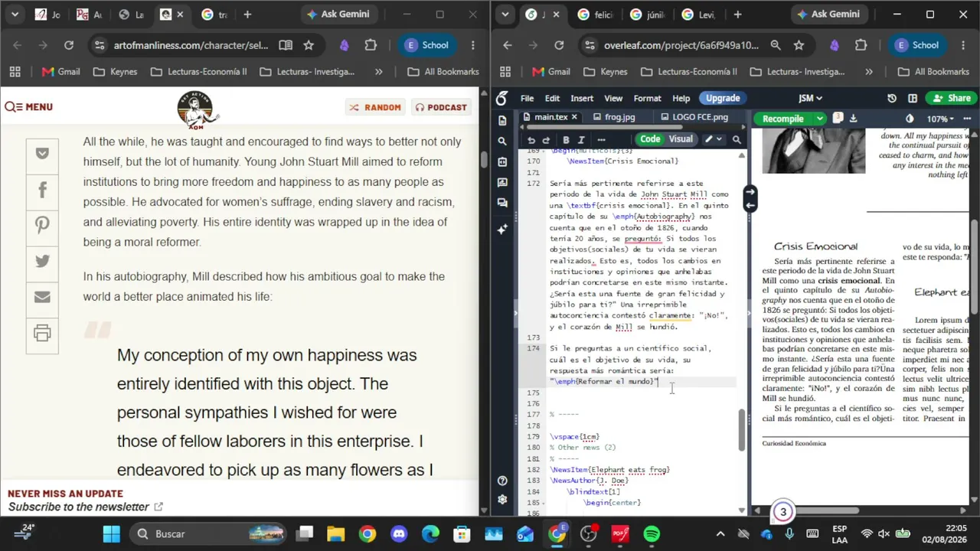
Task: Expand Recompile options dropdown arrow
Action: (819, 119)
